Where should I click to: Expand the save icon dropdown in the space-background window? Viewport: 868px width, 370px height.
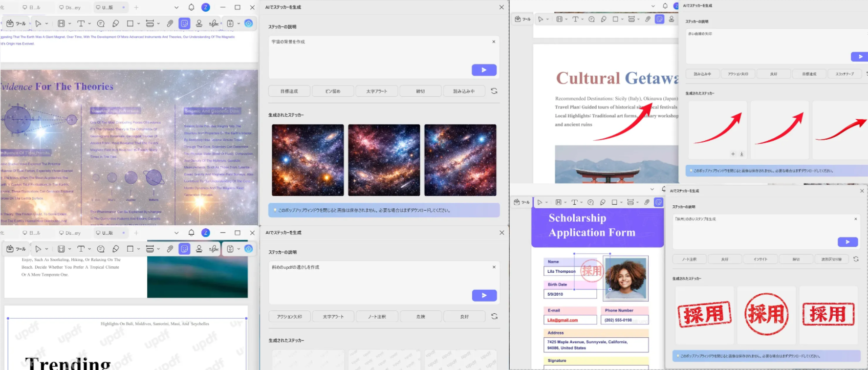[x=239, y=23]
